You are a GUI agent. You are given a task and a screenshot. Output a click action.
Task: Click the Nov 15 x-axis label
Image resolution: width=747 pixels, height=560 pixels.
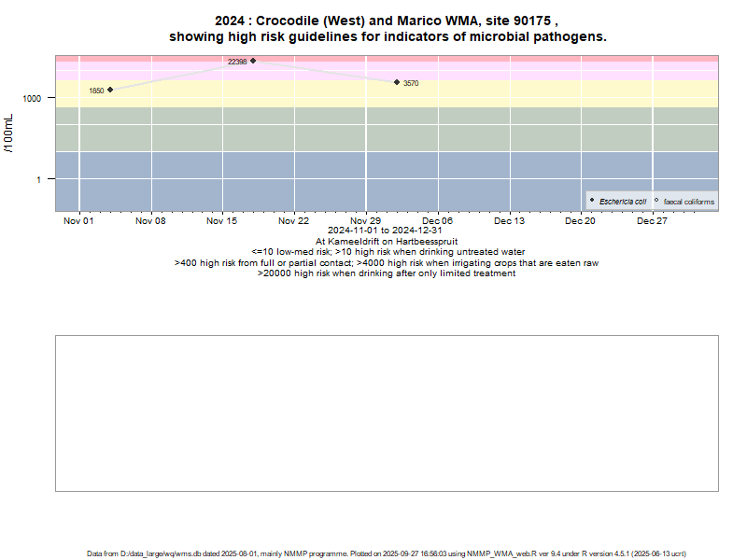(x=222, y=221)
